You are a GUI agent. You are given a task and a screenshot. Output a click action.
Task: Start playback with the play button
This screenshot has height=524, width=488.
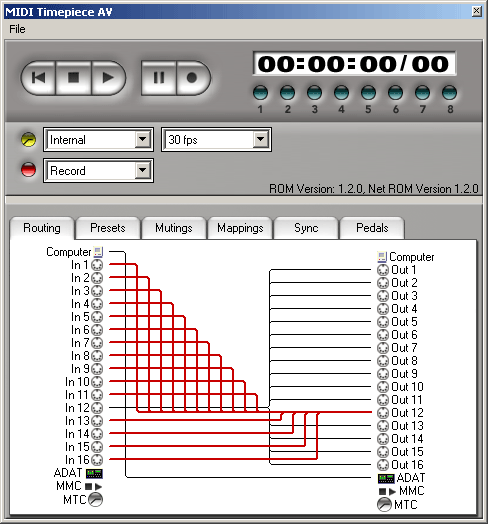pyautogui.click(x=108, y=78)
